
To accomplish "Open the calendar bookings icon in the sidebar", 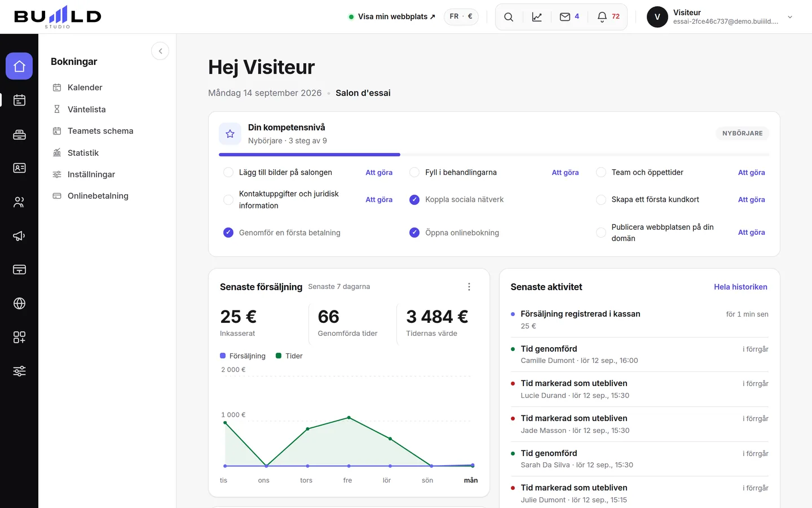I will click(19, 100).
